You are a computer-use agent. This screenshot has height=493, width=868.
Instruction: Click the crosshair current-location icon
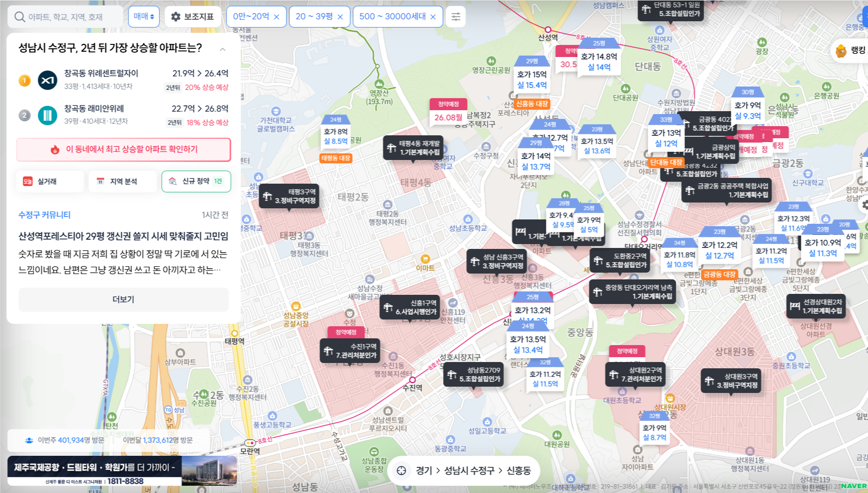coord(401,470)
